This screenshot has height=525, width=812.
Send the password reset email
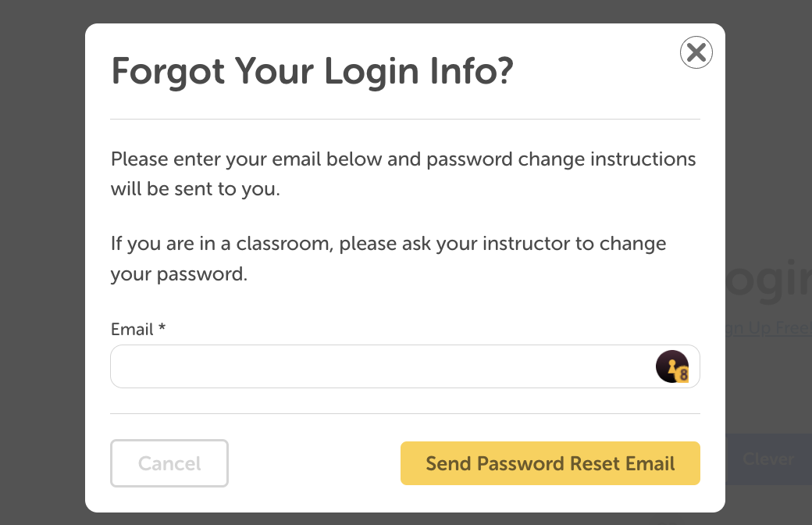click(550, 463)
